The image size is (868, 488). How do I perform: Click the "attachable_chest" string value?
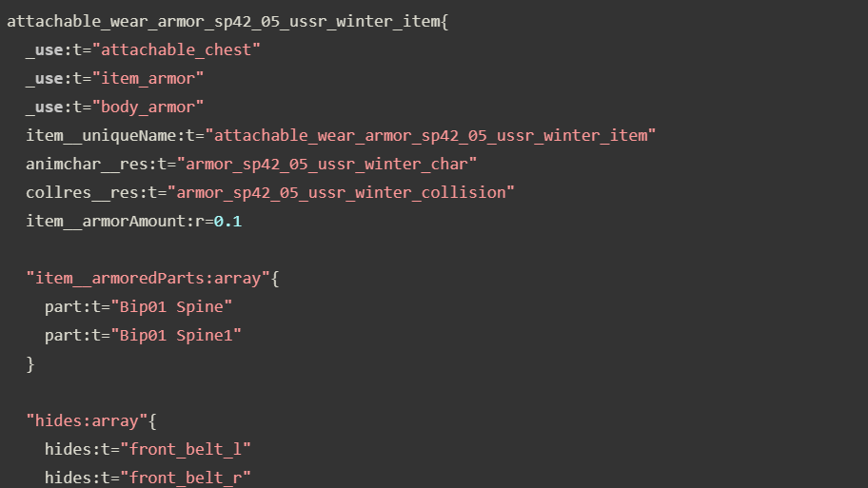[x=176, y=49]
